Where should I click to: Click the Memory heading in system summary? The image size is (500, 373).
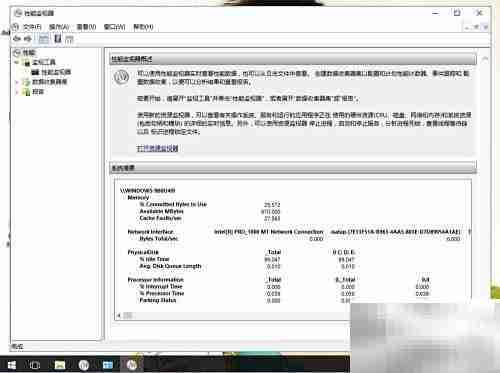[x=138, y=198]
